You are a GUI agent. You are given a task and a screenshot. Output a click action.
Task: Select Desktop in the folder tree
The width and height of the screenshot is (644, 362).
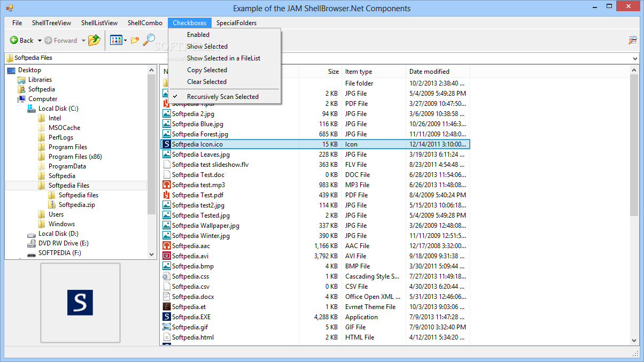click(x=29, y=70)
